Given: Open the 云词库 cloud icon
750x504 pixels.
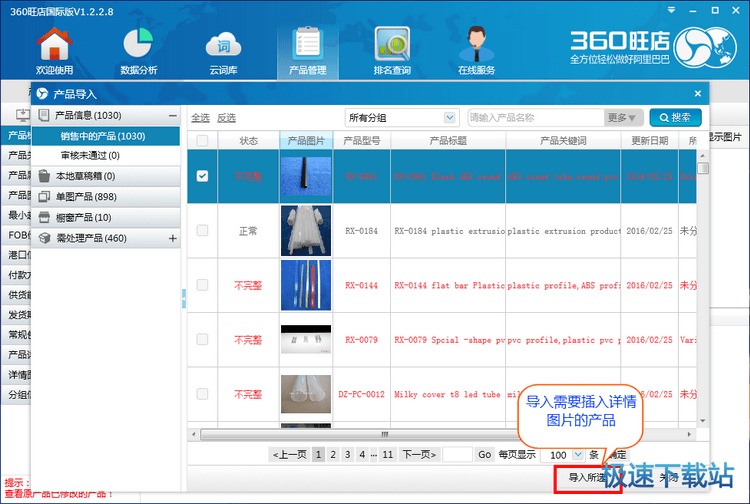Looking at the screenshot, I should pos(223,45).
